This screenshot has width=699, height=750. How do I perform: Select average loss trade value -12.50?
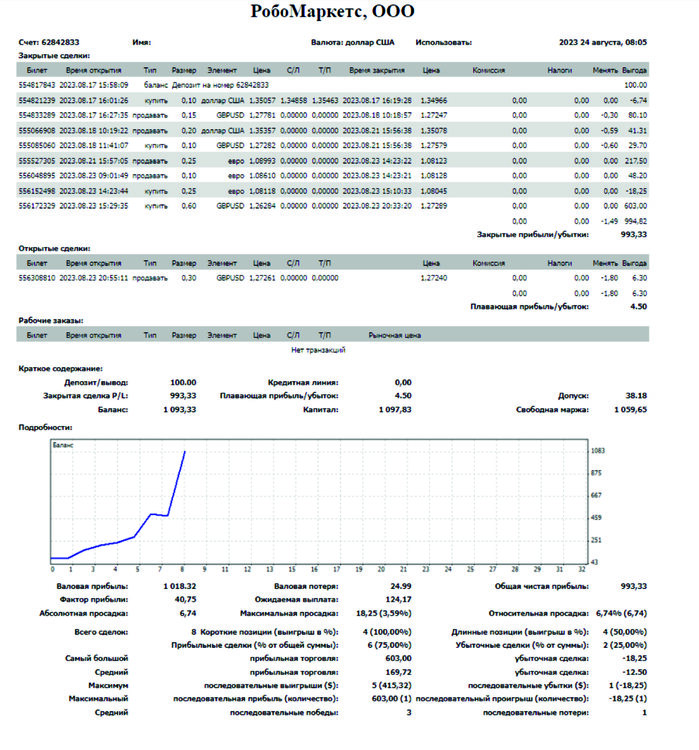pos(635,672)
